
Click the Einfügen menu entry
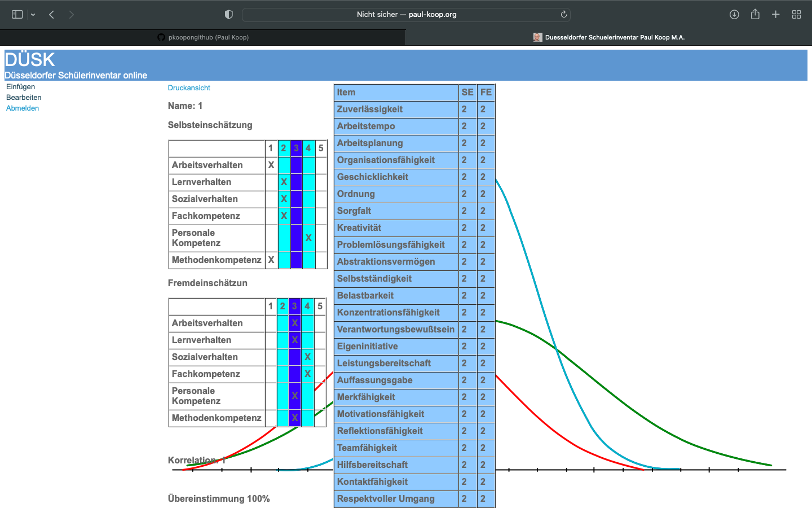point(21,87)
